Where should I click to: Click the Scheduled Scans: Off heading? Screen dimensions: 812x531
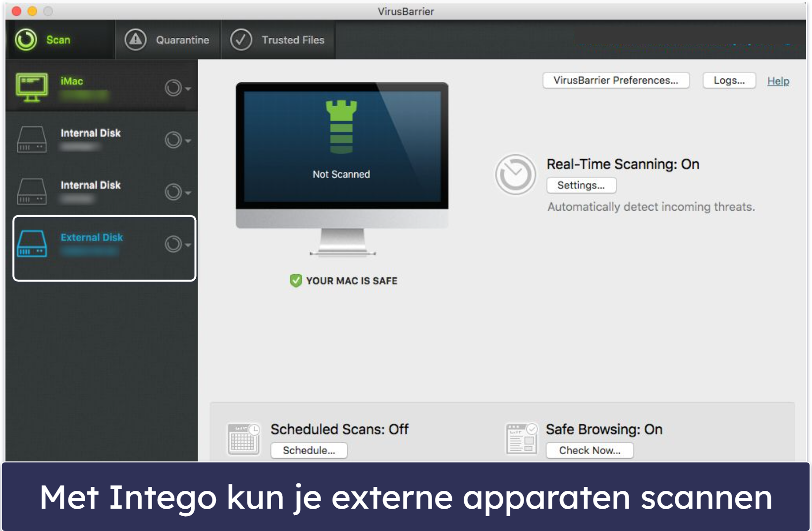(x=339, y=429)
